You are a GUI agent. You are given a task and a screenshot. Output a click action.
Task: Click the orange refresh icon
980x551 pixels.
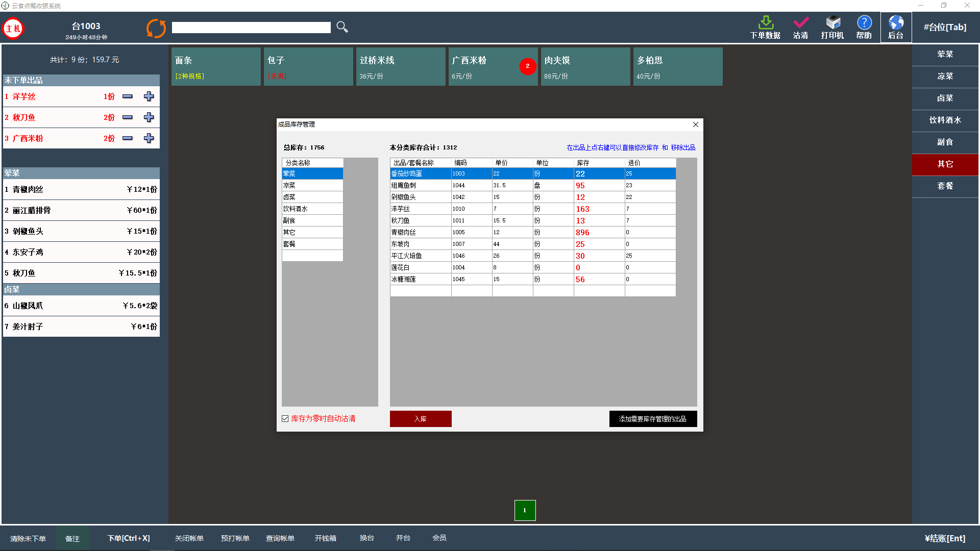pos(156,28)
